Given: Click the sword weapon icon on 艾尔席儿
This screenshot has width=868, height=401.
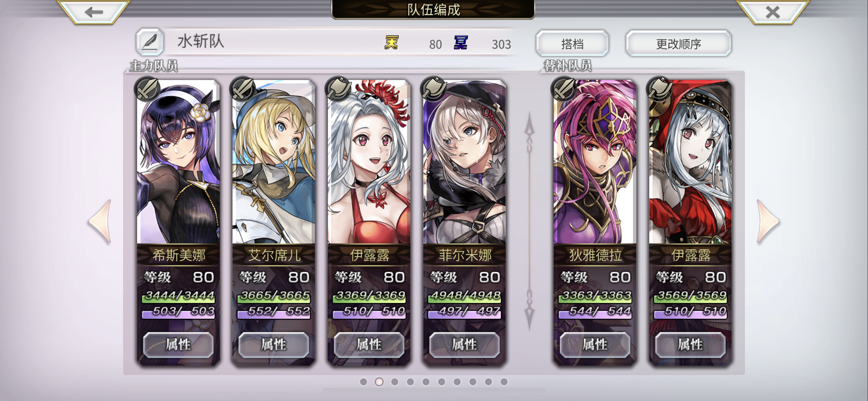Looking at the screenshot, I should click(243, 89).
